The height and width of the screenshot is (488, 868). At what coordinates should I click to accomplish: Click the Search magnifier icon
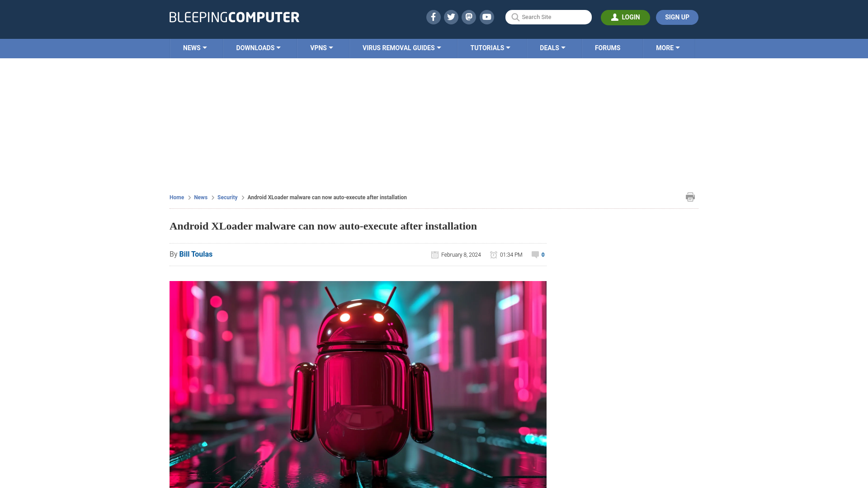[515, 17]
